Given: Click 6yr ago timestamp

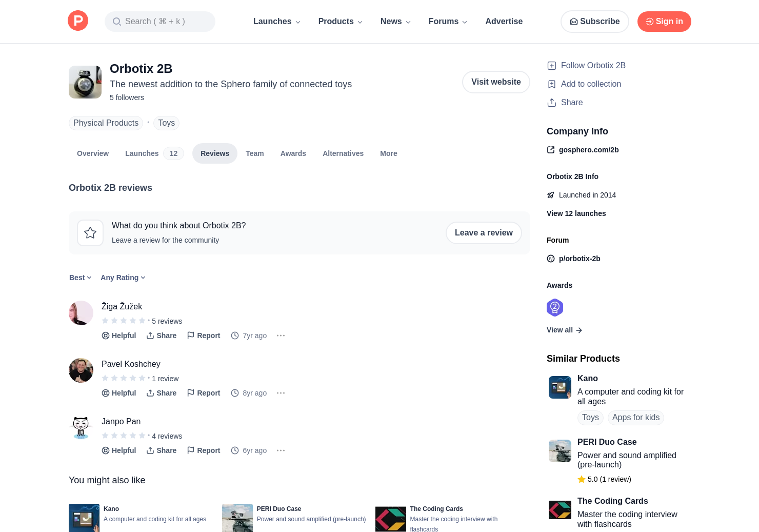Looking at the screenshot, I should 249,450.
